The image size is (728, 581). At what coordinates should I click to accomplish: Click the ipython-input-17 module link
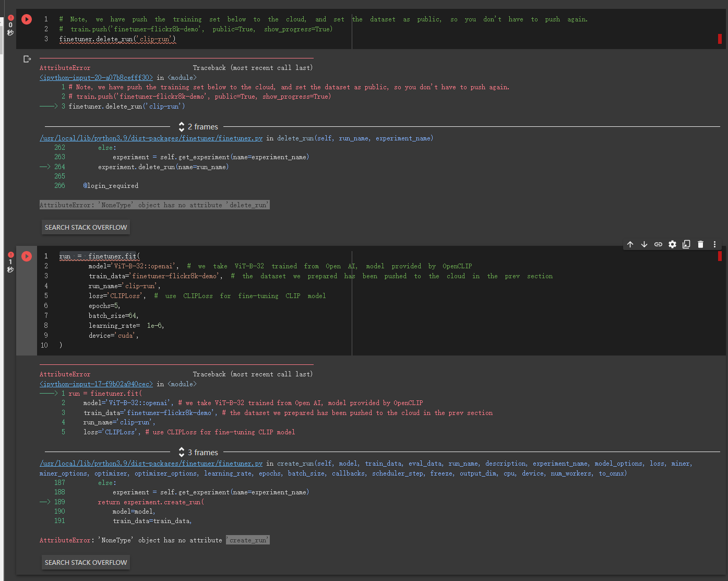[x=96, y=383]
